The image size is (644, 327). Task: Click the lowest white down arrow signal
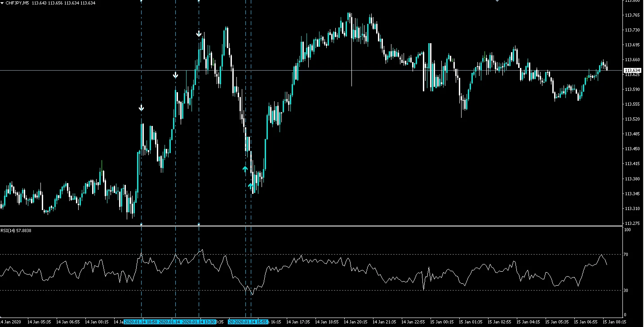(x=141, y=108)
